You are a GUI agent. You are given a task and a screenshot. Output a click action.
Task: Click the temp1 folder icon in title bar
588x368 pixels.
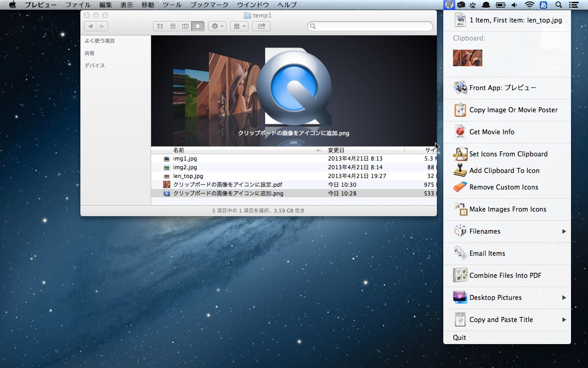(248, 15)
